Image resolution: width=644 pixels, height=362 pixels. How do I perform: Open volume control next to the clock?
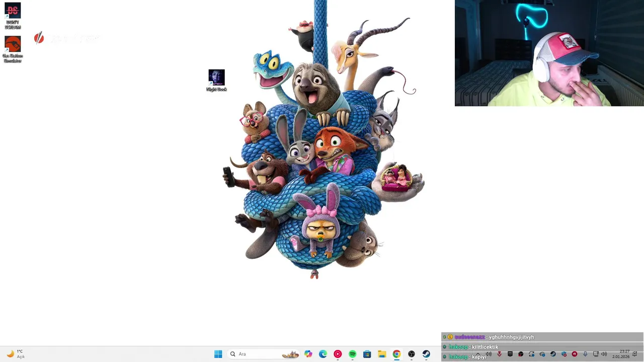point(604,354)
